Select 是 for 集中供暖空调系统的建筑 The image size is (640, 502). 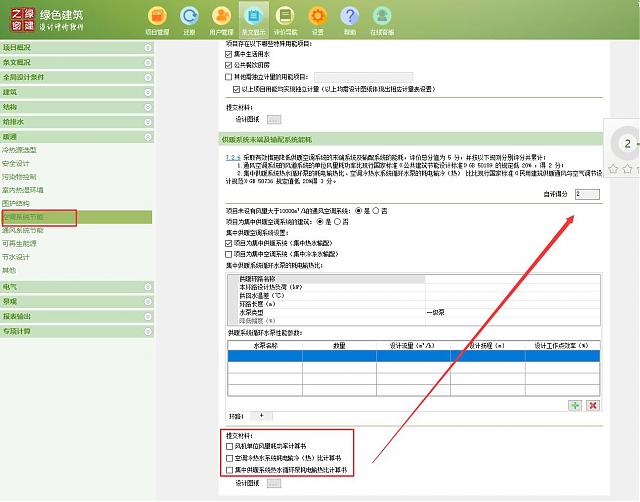click(x=320, y=222)
